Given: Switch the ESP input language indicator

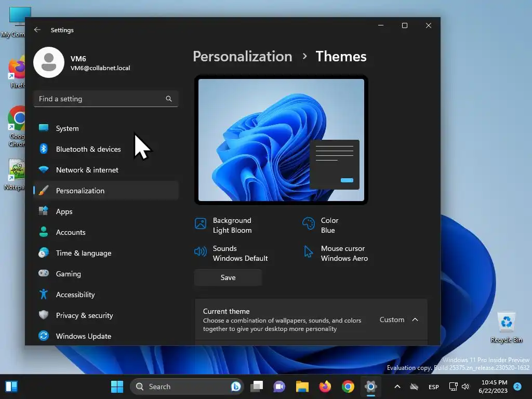Looking at the screenshot, I should 434,387.
